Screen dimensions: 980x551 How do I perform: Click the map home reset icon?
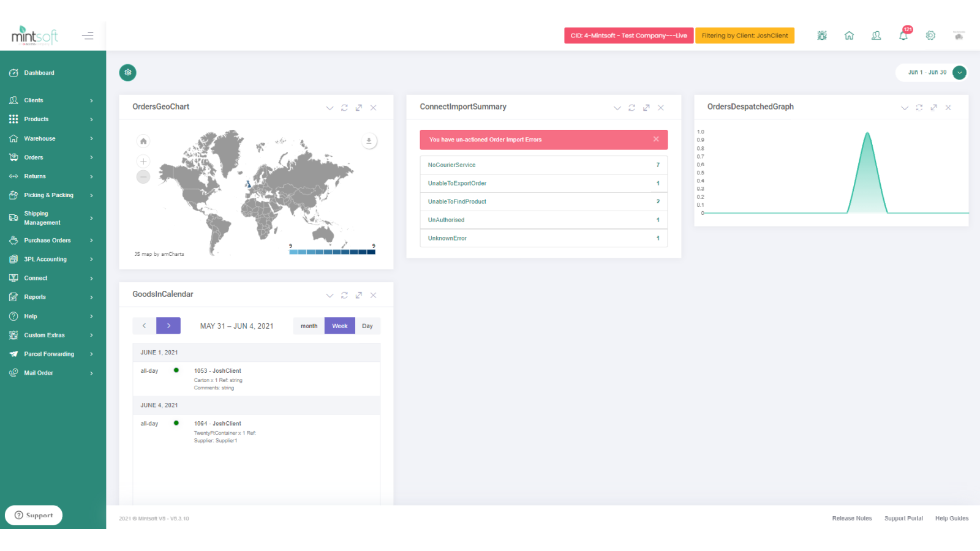click(x=143, y=141)
